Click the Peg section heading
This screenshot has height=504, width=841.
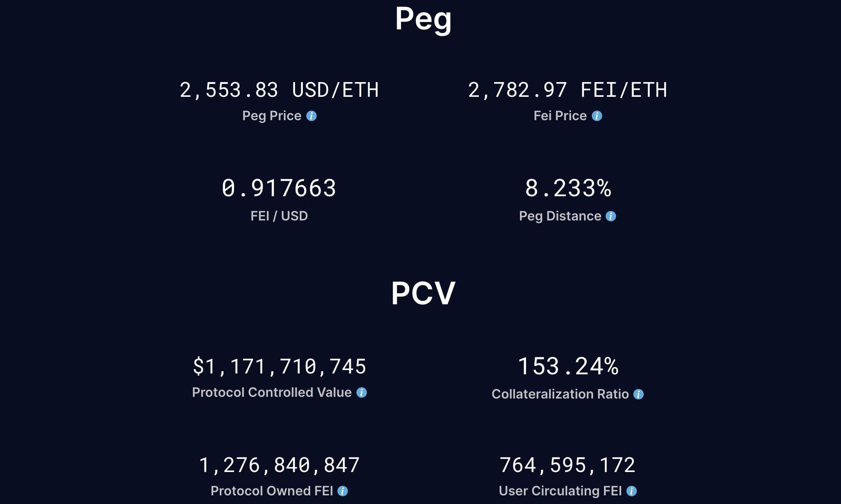tap(423, 19)
